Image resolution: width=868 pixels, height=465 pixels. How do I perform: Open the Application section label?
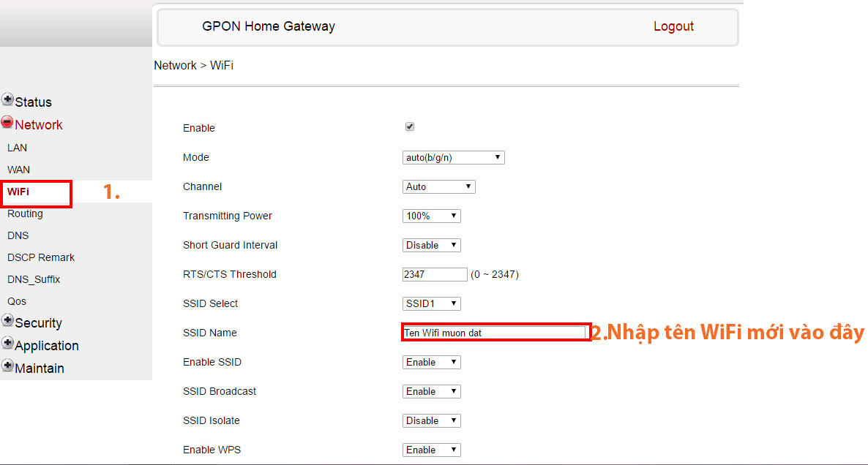tap(47, 346)
